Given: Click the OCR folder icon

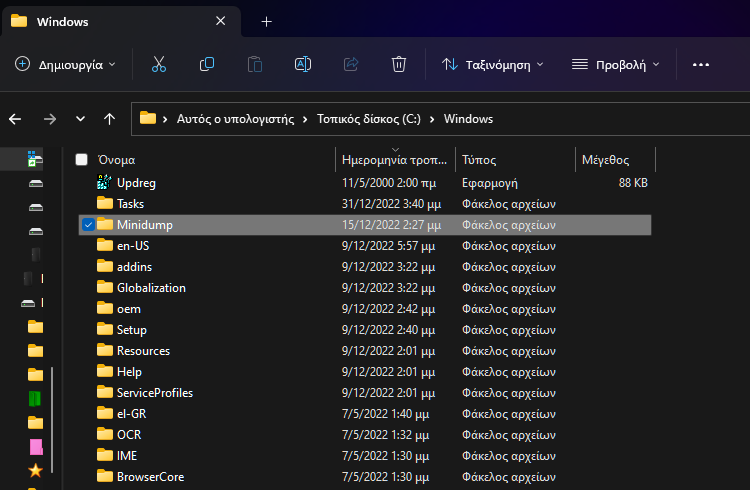Looking at the screenshot, I should (105, 434).
